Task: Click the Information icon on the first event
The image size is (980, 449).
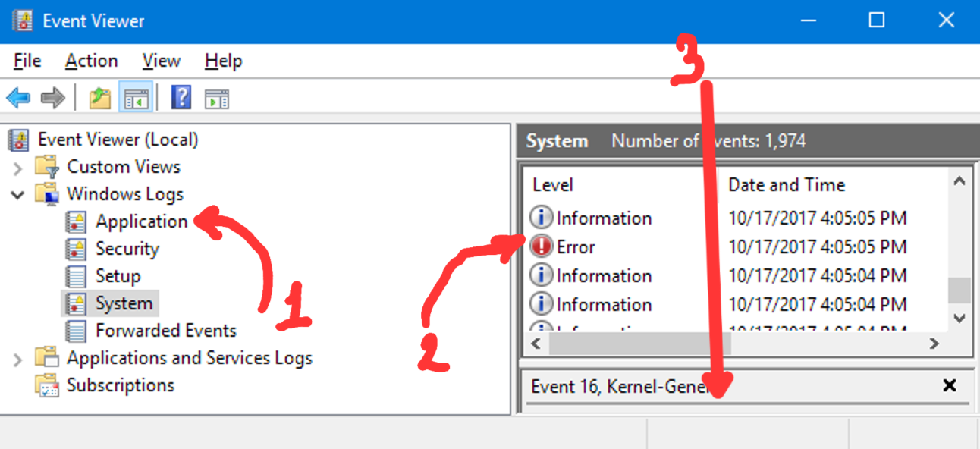Action: tap(541, 218)
